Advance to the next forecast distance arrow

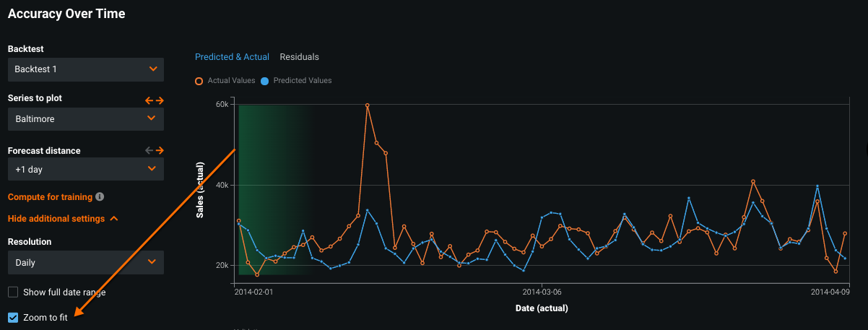pyautogui.click(x=160, y=150)
